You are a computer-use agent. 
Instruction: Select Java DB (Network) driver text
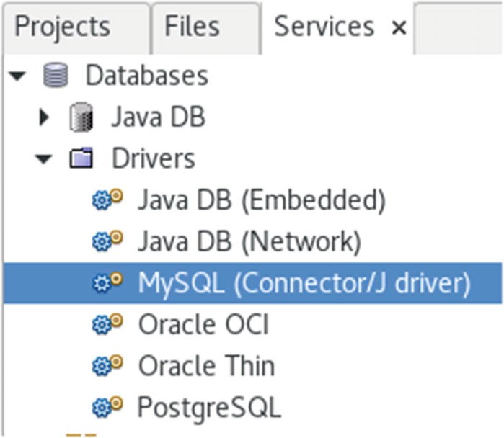click(x=249, y=241)
